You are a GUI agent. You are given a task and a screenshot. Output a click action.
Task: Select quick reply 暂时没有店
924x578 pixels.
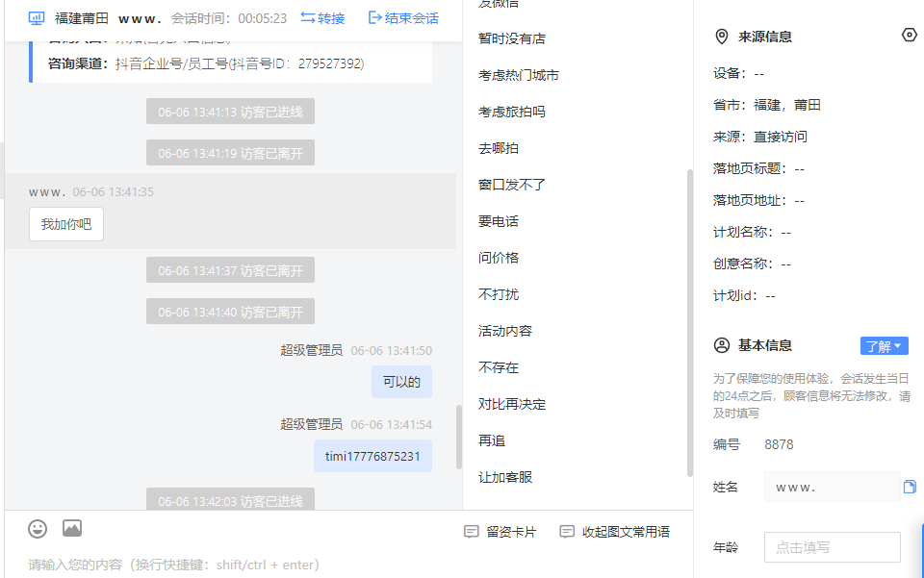click(512, 38)
